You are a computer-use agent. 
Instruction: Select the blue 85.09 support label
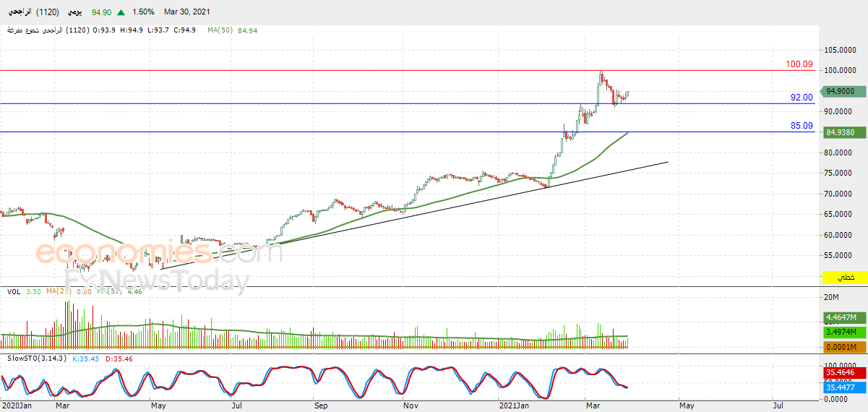tap(802, 126)
